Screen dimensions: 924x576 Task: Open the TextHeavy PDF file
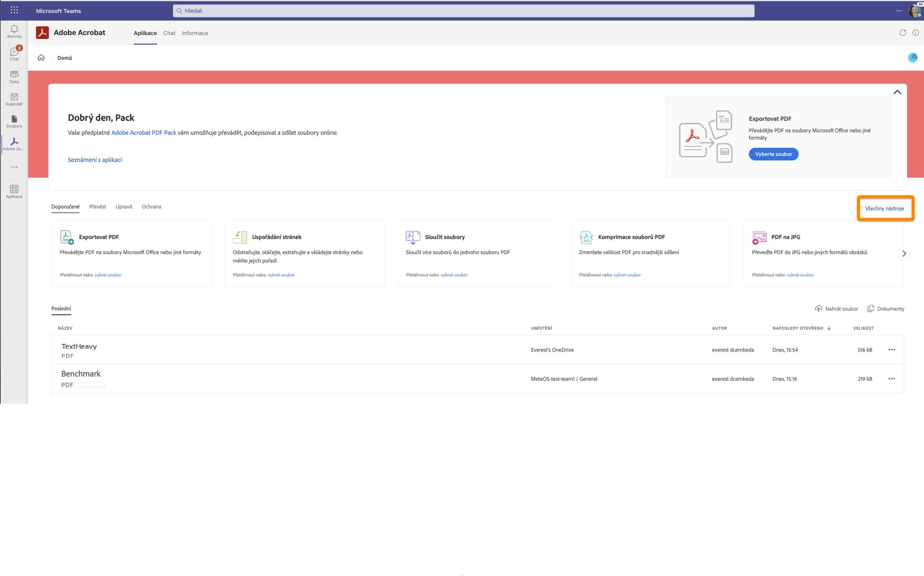(79, 346)
